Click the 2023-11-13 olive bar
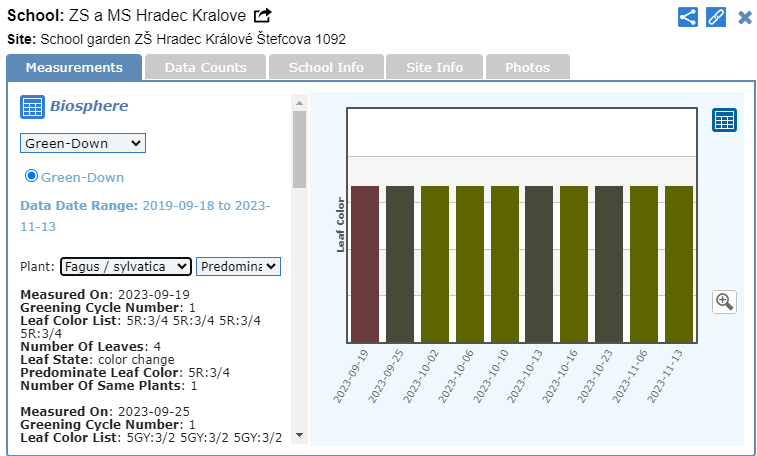Viewport: 757px width, 456px height. coord(678,264)
